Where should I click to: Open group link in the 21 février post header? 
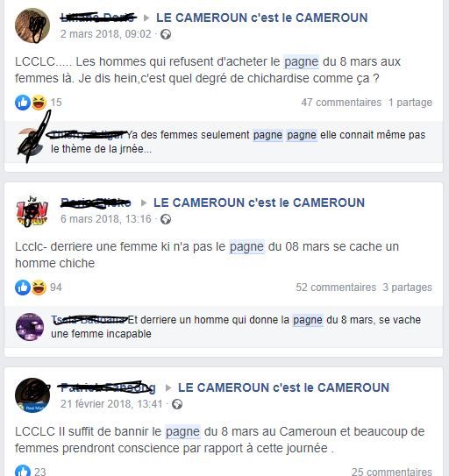284,387
